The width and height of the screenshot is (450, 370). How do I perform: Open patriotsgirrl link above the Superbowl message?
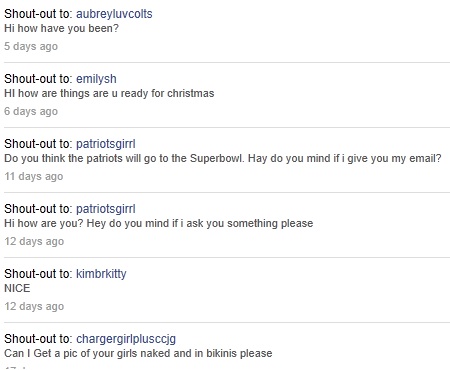pos(106,144)
